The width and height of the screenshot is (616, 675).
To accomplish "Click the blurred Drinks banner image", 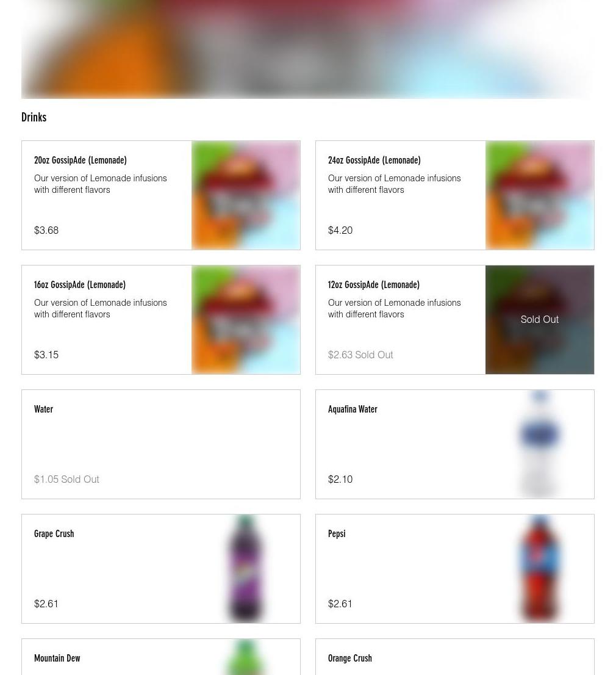I will (x=308, y=49).
